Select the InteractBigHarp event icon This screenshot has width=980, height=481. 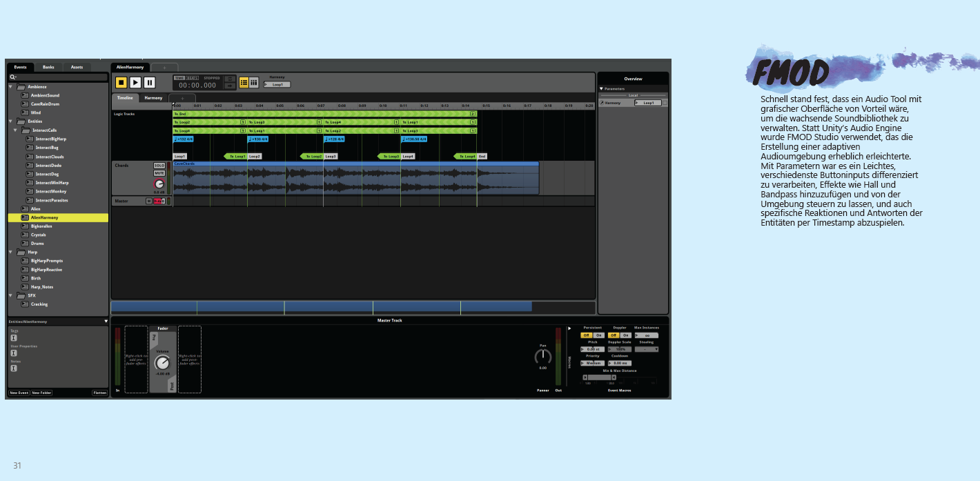(x=30, y=139)
